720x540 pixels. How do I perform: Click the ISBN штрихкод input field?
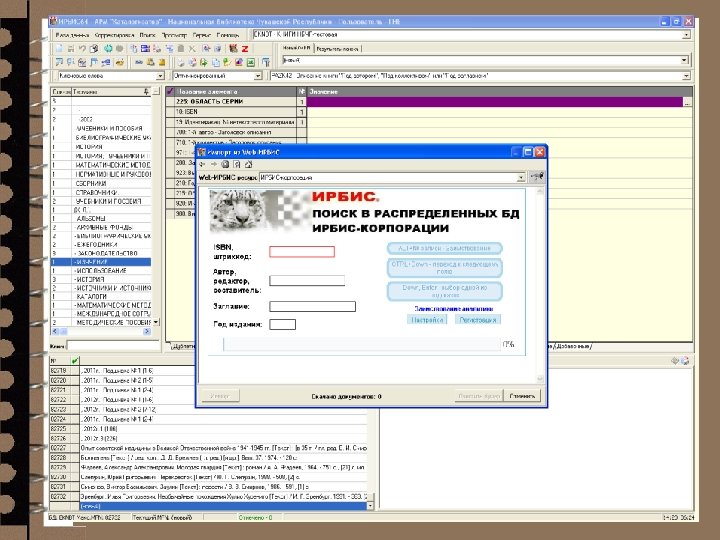pyautogui.click(x=302, y=252)
